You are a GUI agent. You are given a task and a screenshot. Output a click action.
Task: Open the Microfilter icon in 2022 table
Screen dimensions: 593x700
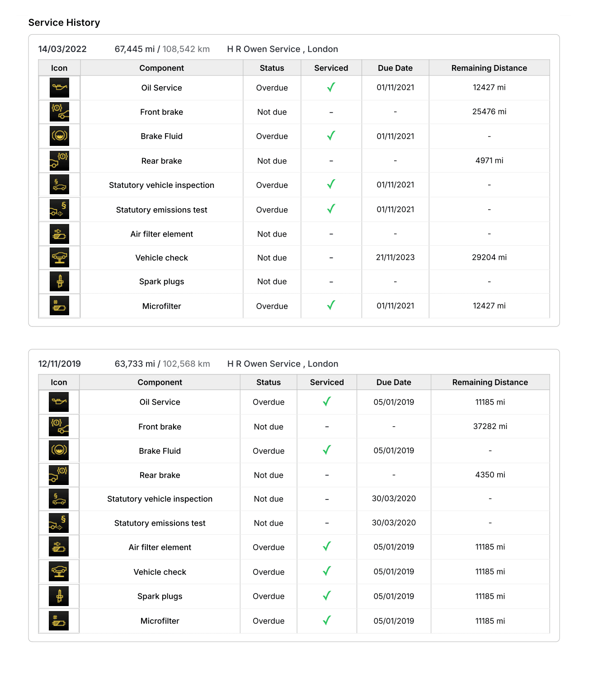click(x=59, y=306)
